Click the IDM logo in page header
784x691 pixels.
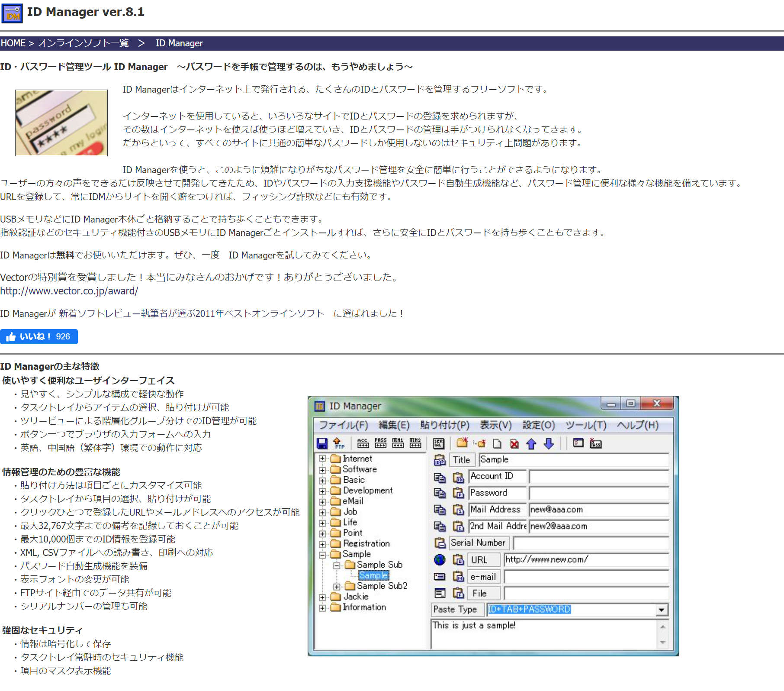(x=12, y=13)
